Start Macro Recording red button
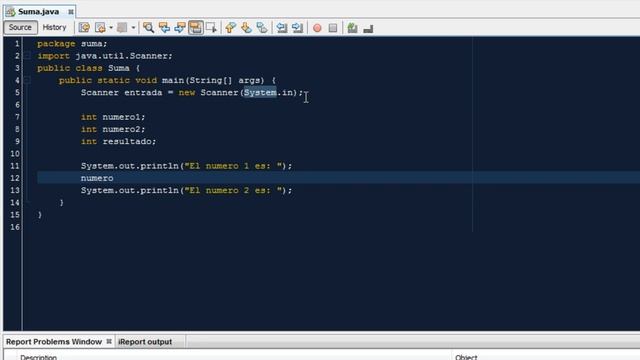The width and height of the screenshot is (640, 360). [x=317, y=28]
